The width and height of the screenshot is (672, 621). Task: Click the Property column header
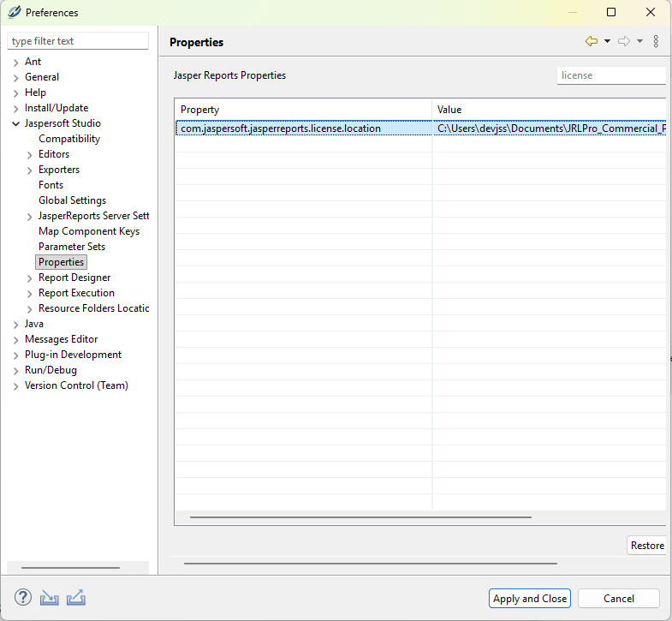303,110
